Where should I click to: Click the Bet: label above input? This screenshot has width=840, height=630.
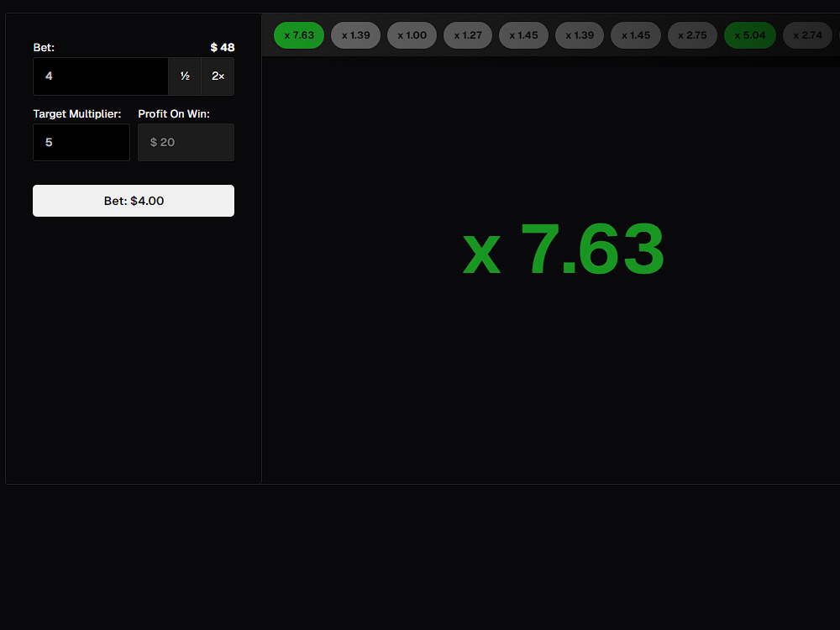point(44,47)
